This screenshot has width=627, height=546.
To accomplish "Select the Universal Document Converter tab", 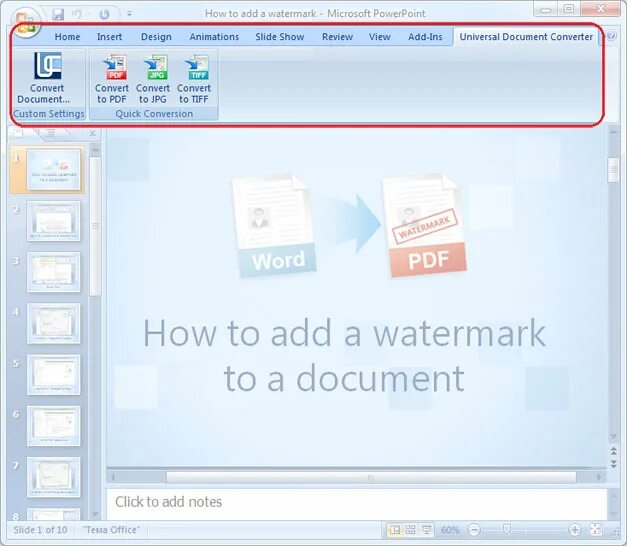I will coord(526,37).
